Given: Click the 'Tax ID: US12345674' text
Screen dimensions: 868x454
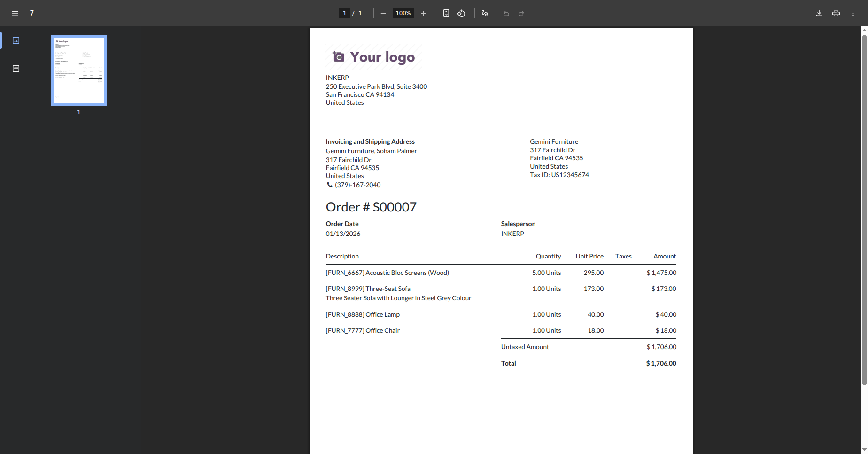Looking at the screenshot, I should tap(559, 175).
